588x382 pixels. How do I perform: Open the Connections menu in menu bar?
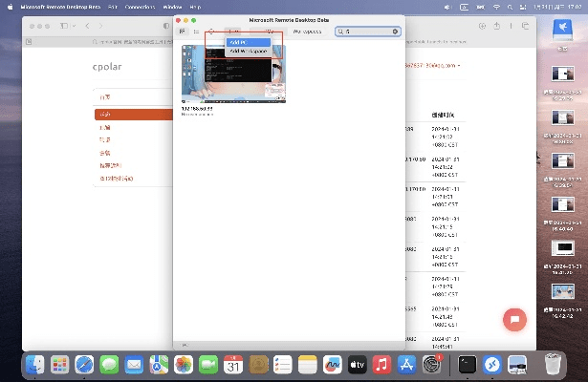tap(140, 6)
